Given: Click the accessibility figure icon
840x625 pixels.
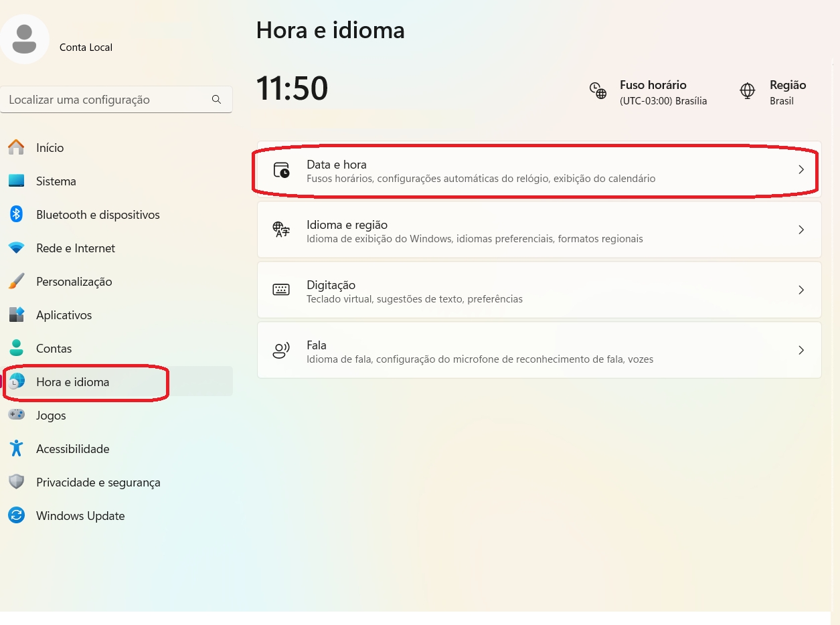Looking at the screenshot, I should coord(16,448).
